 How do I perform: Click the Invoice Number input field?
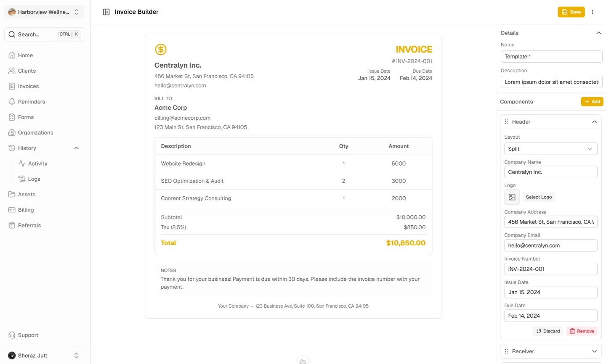(551, 269)
